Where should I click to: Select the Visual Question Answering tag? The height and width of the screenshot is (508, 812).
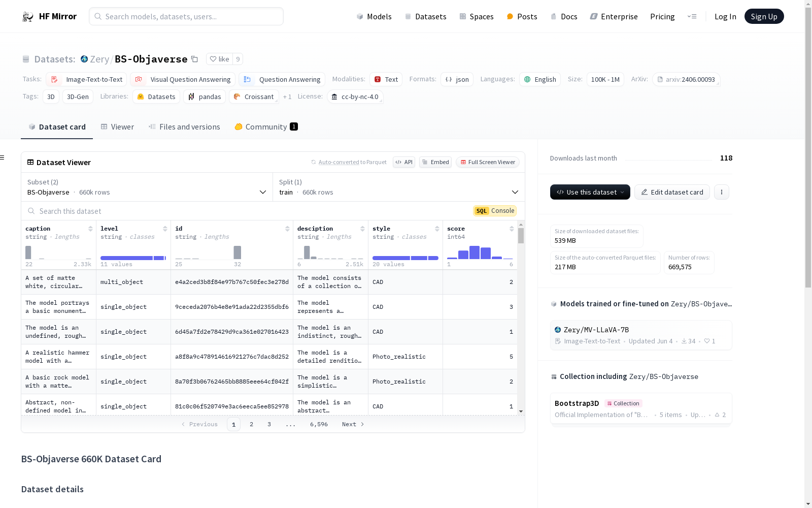click(183, 79)
